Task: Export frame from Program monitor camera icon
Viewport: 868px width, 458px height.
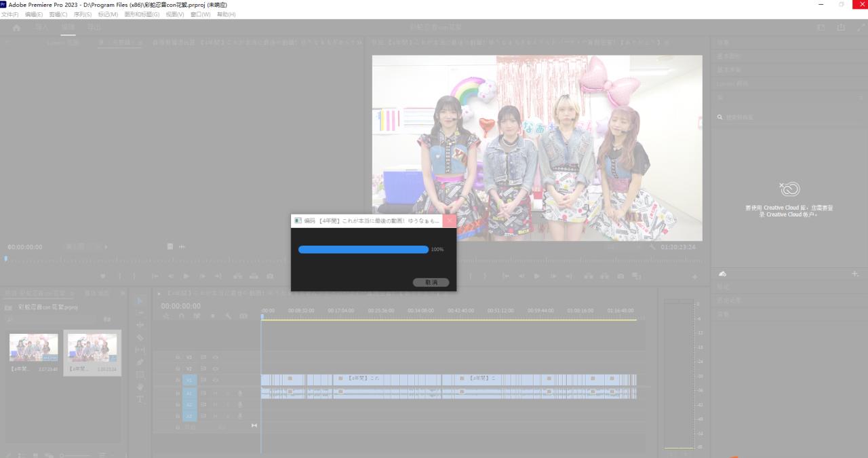Action: (x=620, y=276)
